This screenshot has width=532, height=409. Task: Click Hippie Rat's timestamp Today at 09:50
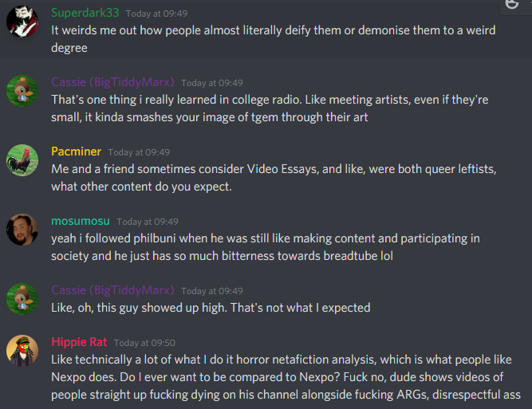[144, 343]
